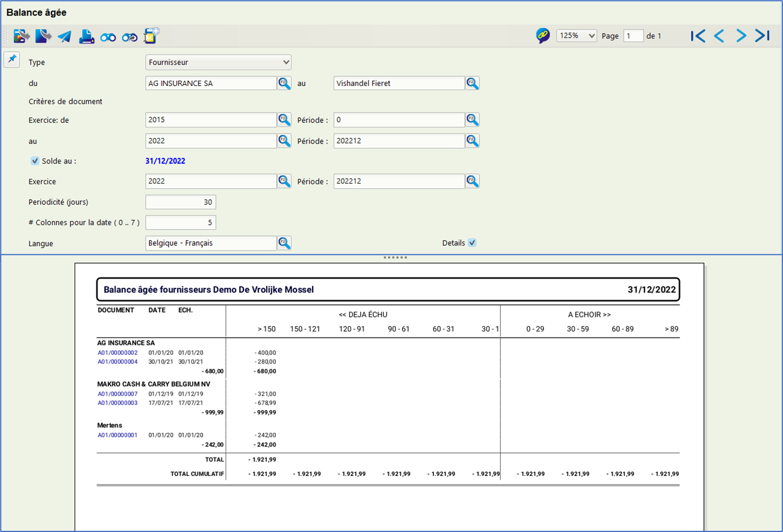The height and width of the screenshot is (532, 783).
Task: Open lookup for Exercice 2022 below Solde au
Action: pos(284,181)
